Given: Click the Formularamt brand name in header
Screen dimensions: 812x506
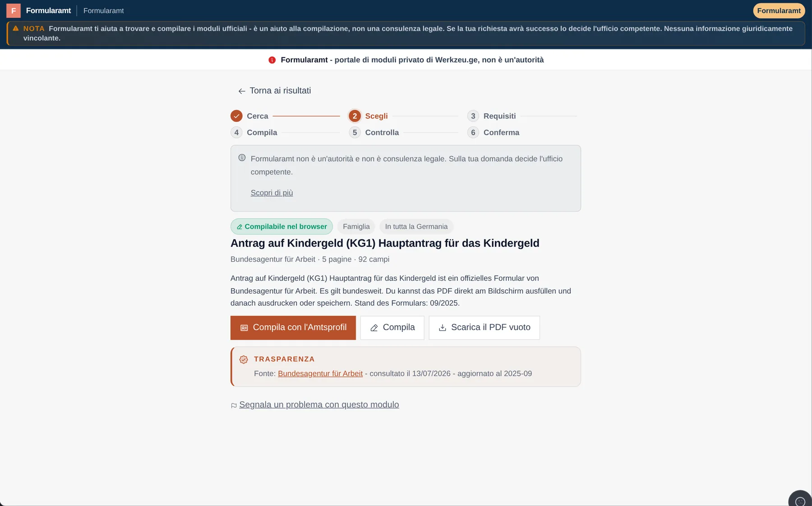Looking at the screenshot, I should pyautogui.click(x=48, y=10).
